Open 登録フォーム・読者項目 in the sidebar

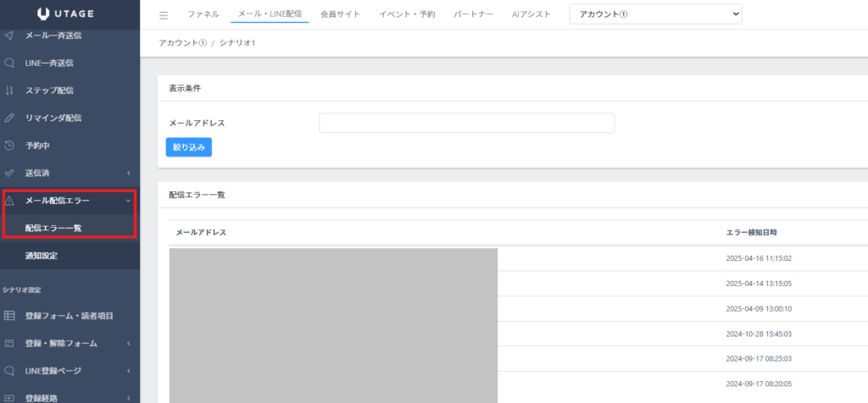(x=70, y=316)
